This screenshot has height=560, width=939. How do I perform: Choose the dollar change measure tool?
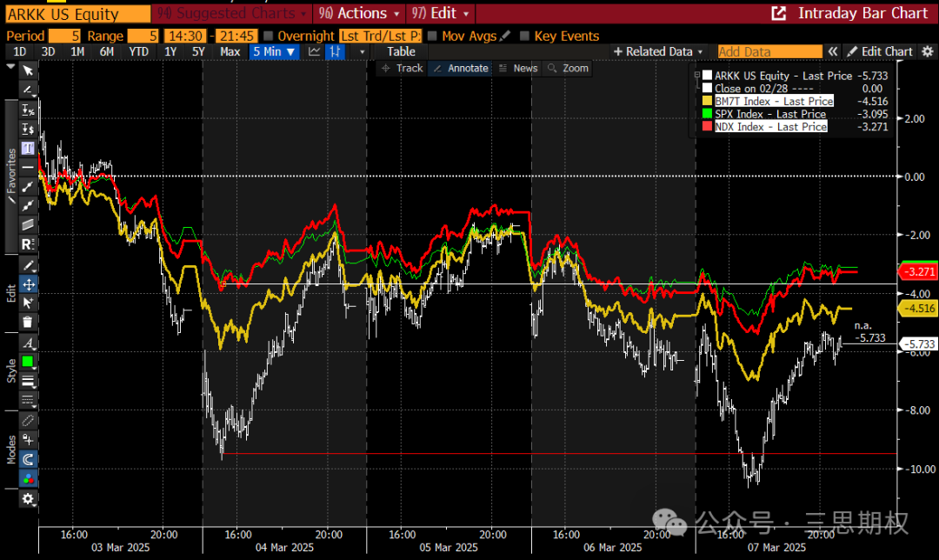click(x=28, y=129)
